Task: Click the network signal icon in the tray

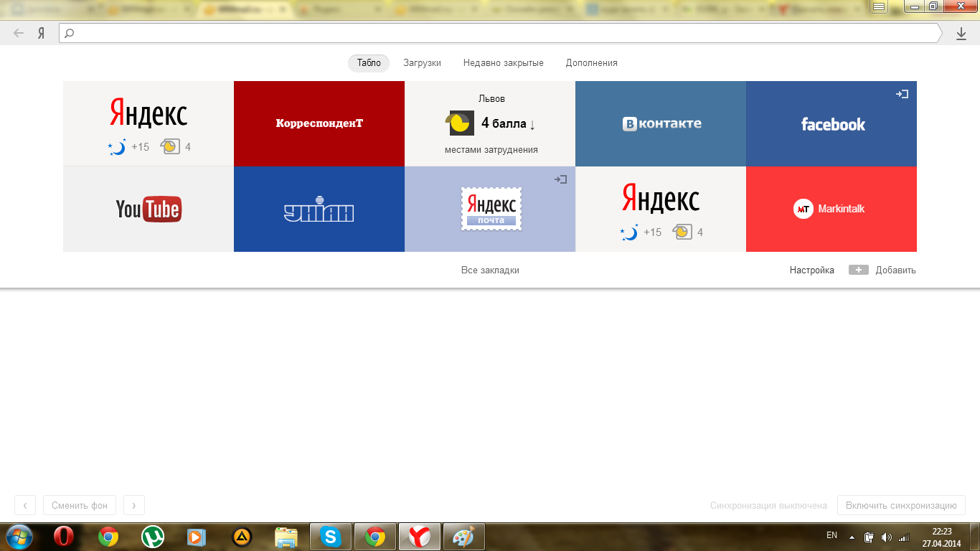Action: (904, 537)
